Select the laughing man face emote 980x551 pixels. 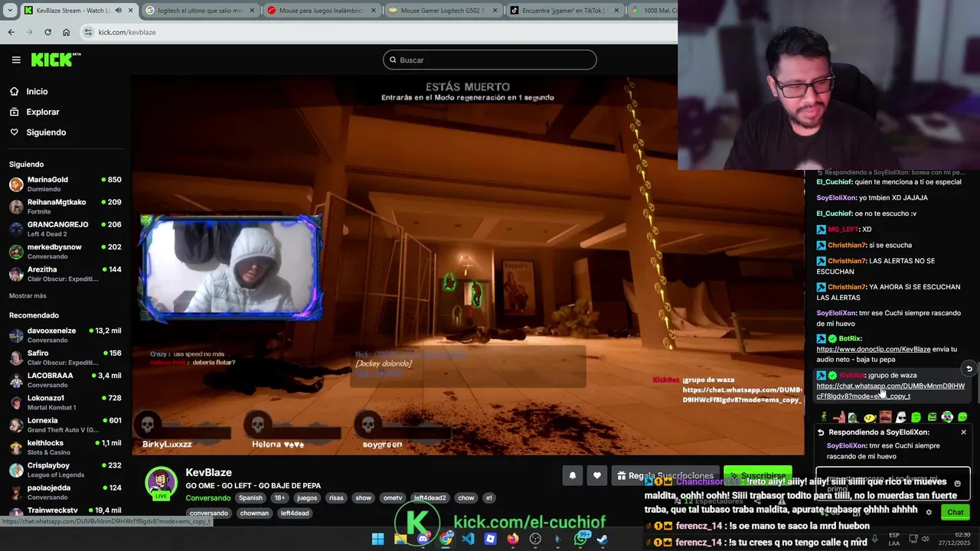[885, 417]
